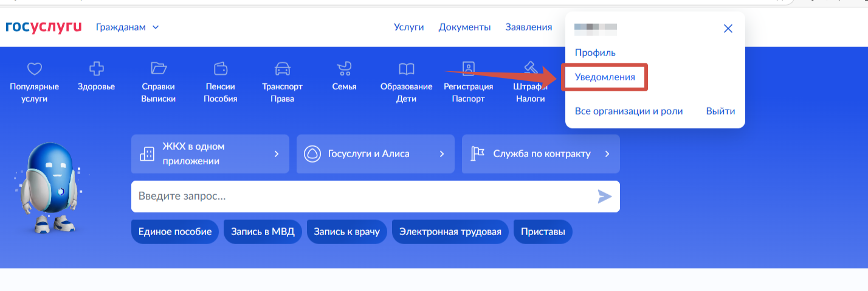The width and height of the screenshot is (868, 291).
Task: Open the Услуги menu item
Action: [x=408, y=27]
